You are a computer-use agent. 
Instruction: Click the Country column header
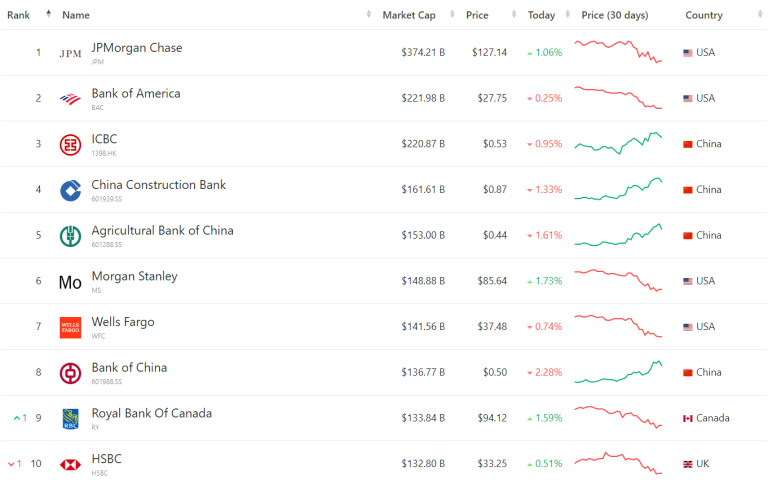pyautogui.click(x=703, y=15)
